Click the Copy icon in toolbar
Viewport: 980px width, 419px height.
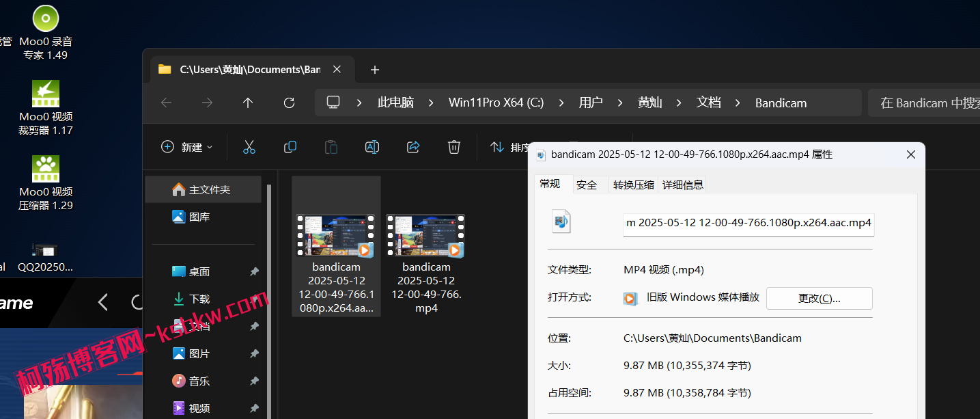(x=290, y=147)
